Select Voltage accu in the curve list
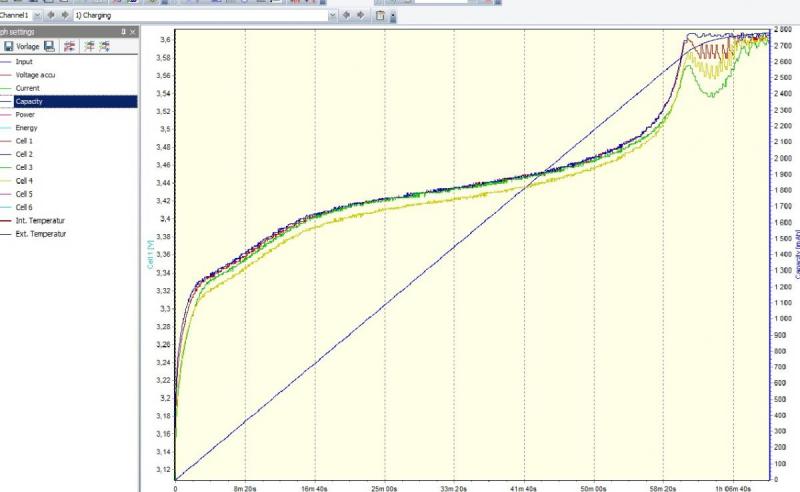Image resolution: width=800 pixels, height=492 pixels. (x=34, y=75)
